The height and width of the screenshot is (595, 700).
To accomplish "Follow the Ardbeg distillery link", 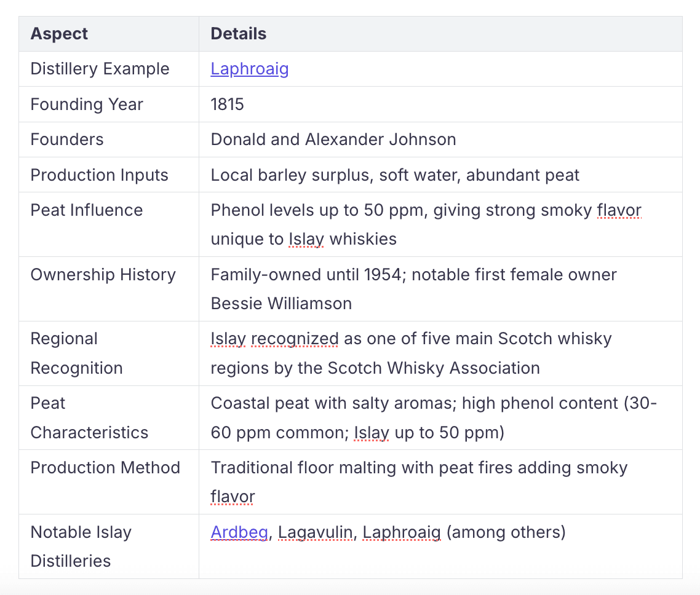I will tap(239, 532).
